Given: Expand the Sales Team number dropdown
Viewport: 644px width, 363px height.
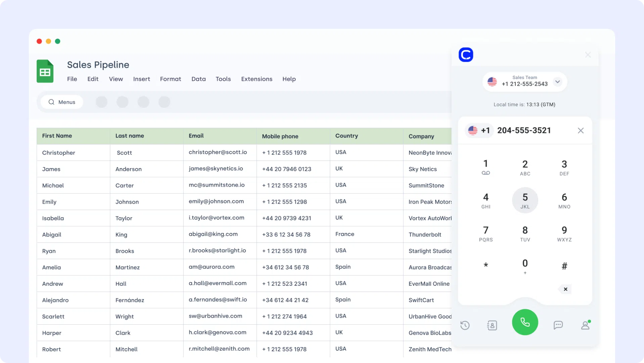Looking at the screenshot, I should (x=557, y=82).
